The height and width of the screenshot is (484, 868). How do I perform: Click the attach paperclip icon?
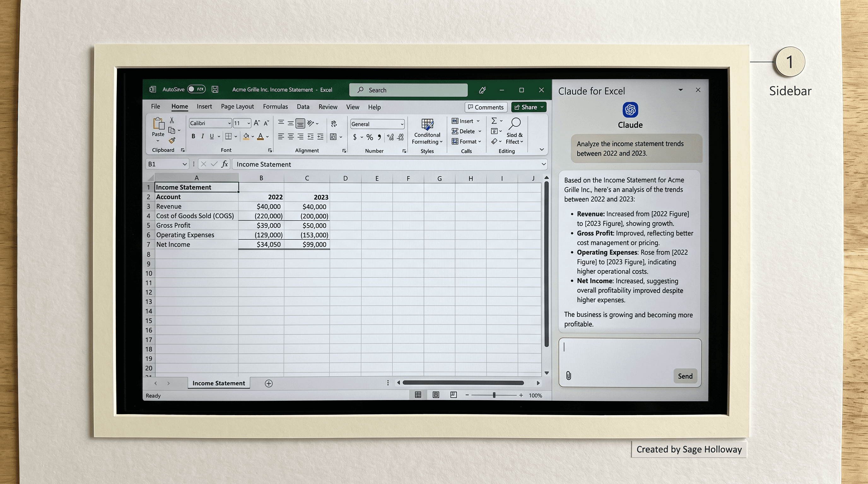(568, 376)
